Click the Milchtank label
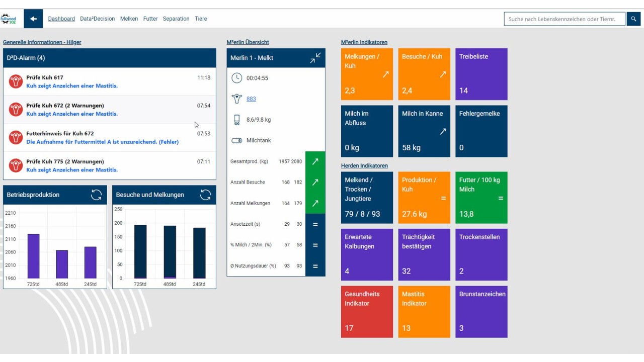This screenshot has width=644, height=362. 259,140
